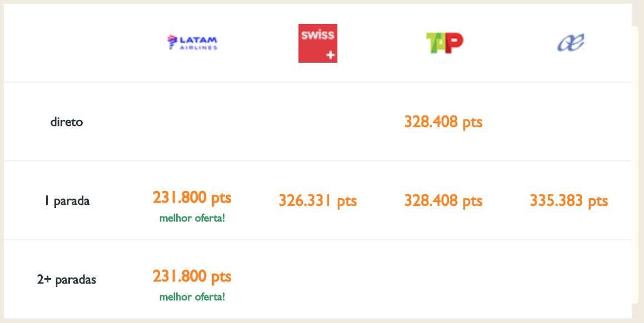
Task: Click the LATAM Airlines logo
Action: click(192, 43)
